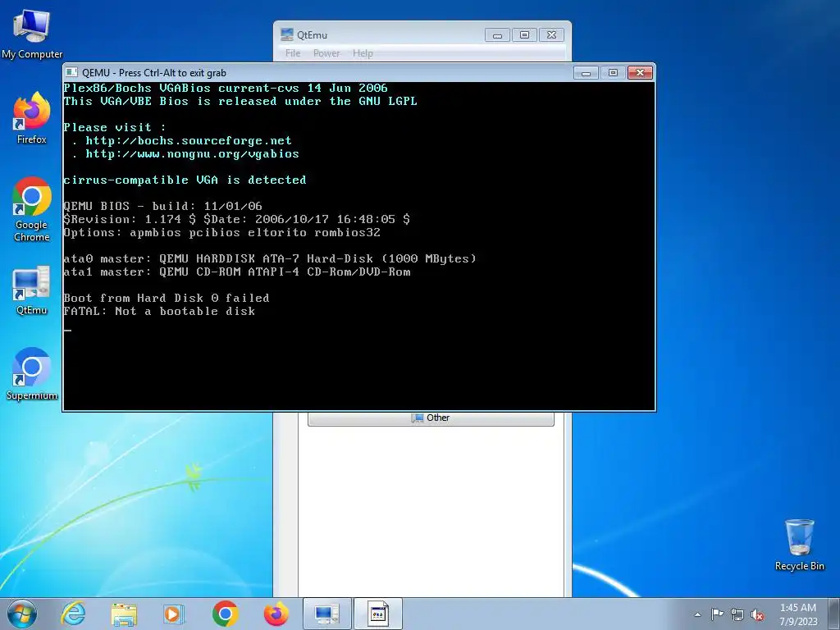Switch to QtEmu taskbar button
840x630 pixels.
click(326, 614)
